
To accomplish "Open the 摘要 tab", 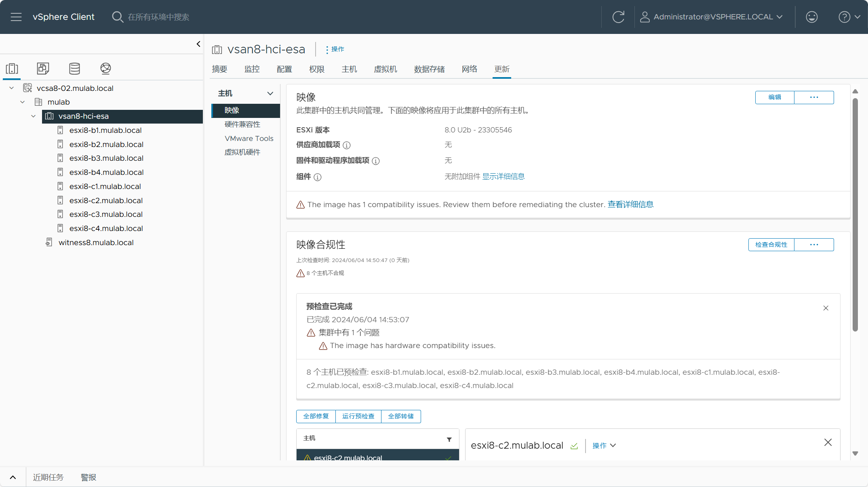I will pyautogui.click(x=219, y=69).
